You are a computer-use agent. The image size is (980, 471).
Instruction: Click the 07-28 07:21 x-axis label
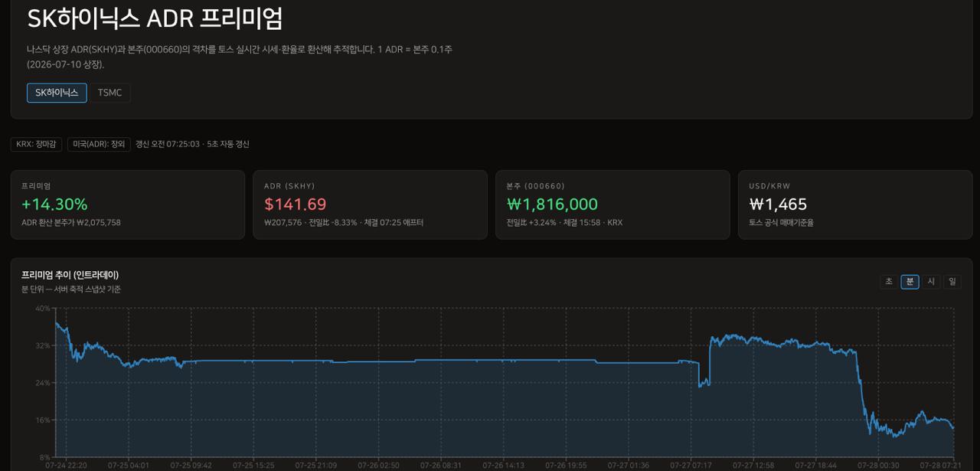pos(941,465)
